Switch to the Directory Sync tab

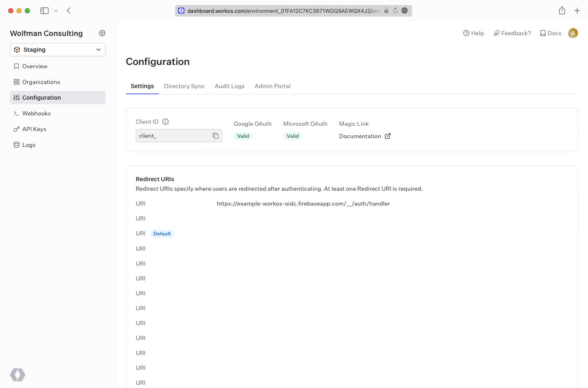tap(184, 86)
